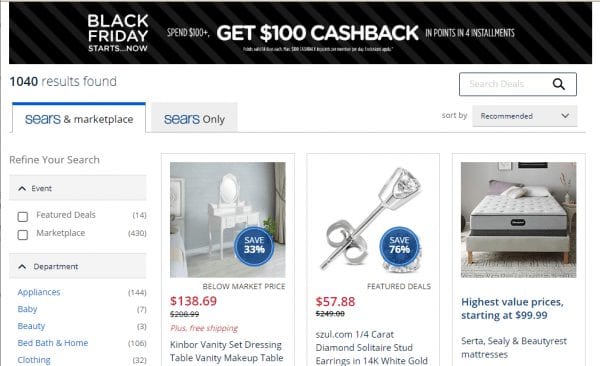Open the mattress product image

[x=518, y=220]
